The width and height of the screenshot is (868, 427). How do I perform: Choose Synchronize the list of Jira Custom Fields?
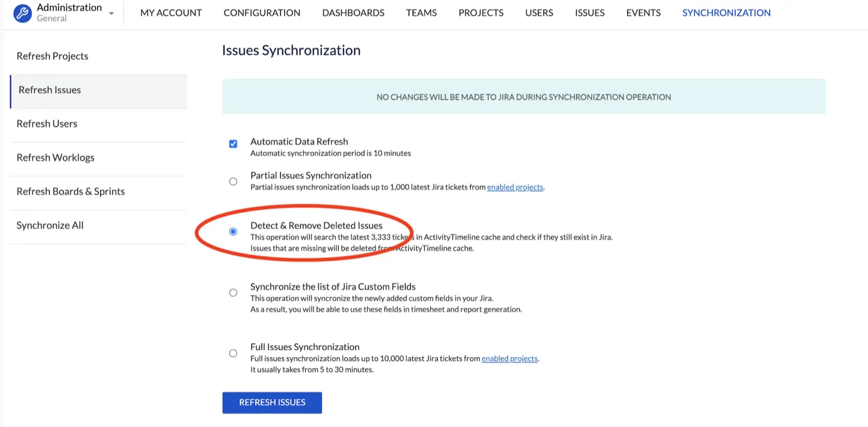click(233, 293)
